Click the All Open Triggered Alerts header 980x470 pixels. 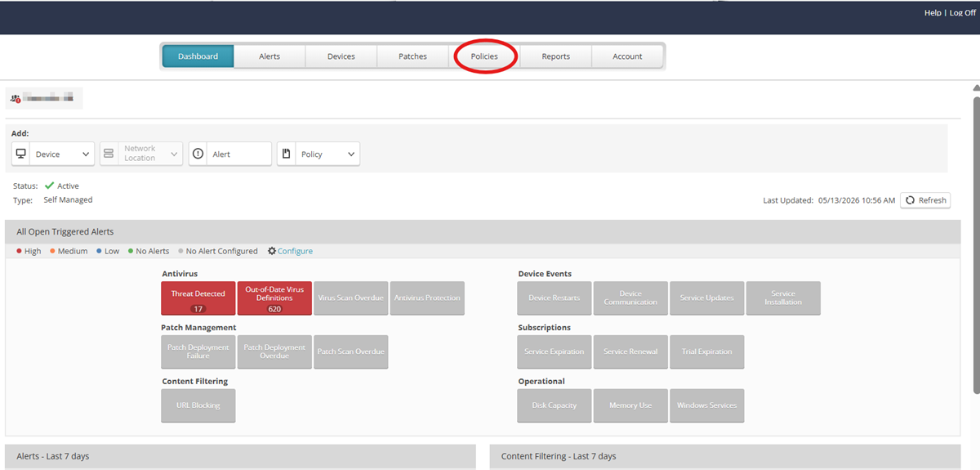(x=483, y=231)
